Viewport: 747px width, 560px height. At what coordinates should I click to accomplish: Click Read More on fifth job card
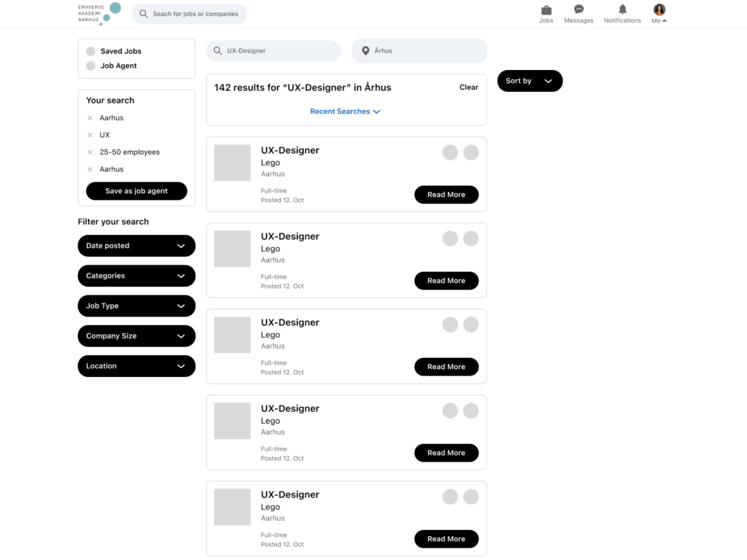[x=446, y=539]
